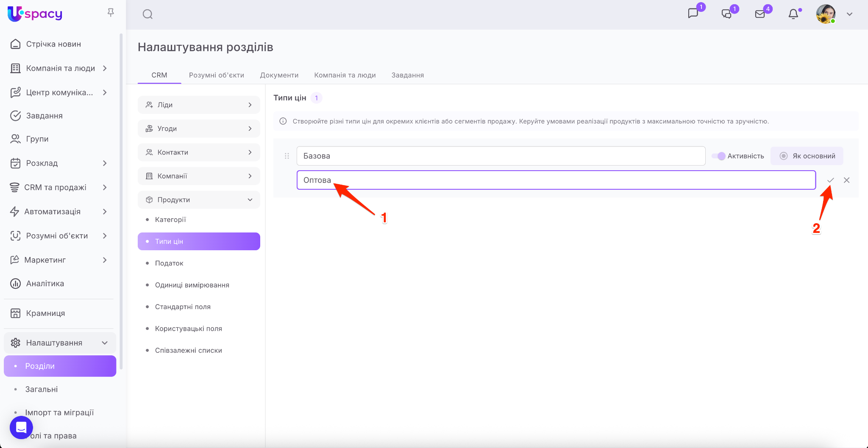Click the drag handle beside Базова

click(287, 156)
